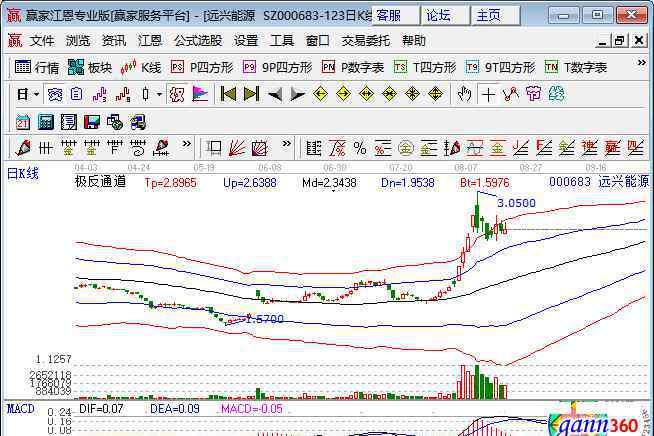Open the P四方形 square chart
Screen dimensions: 654x436
(x=202, y=67)
